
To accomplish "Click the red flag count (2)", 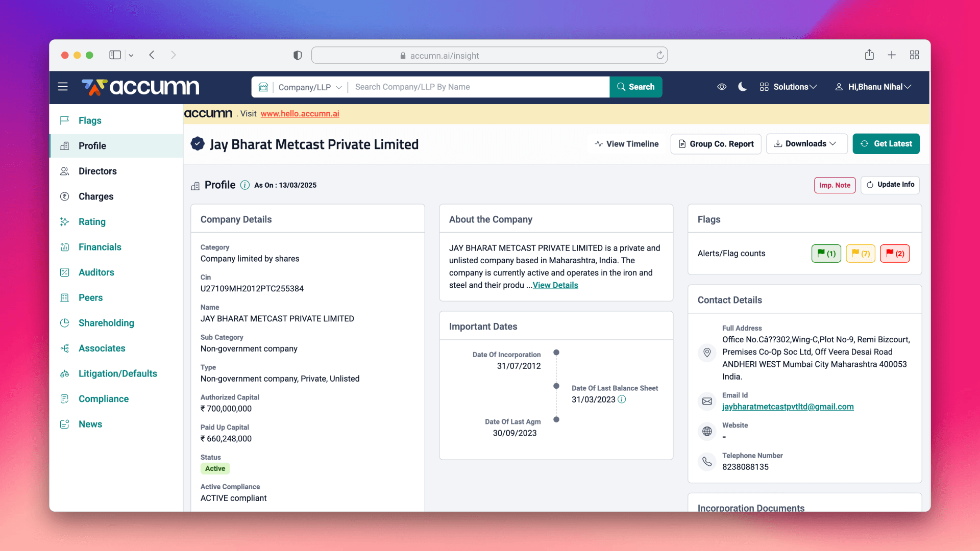I will [895, 254].
